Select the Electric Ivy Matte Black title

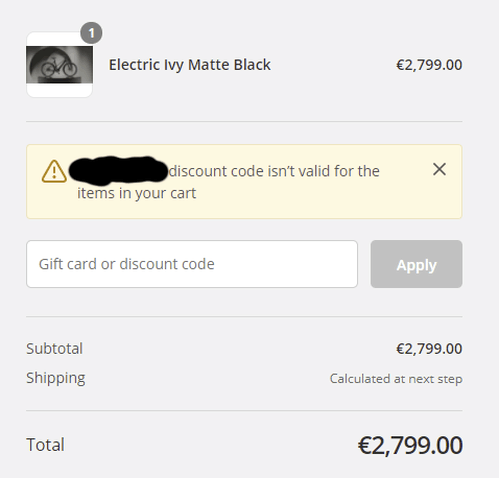[190, 65]
